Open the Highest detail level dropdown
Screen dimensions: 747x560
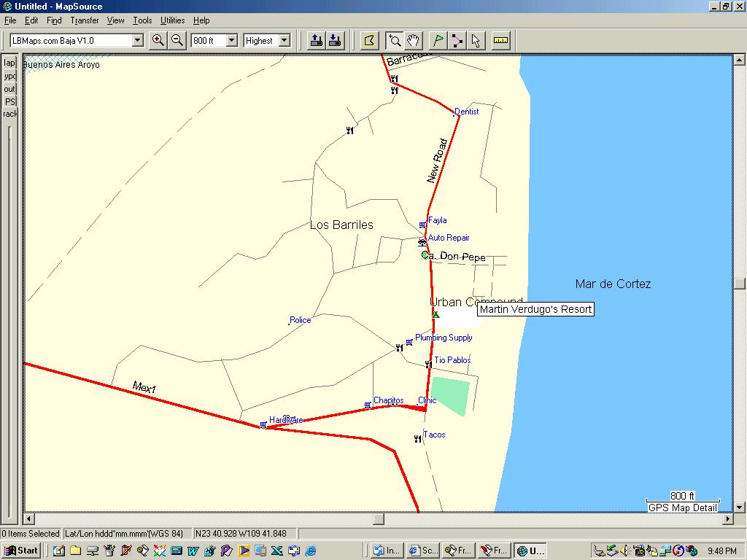click(x=285, y=41)
